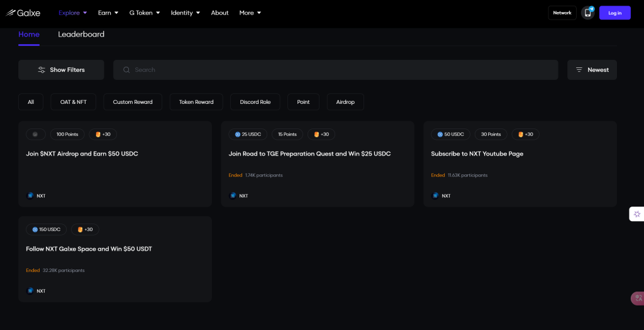
Task: Click the Galxe logo
Action: coord(23,13)
